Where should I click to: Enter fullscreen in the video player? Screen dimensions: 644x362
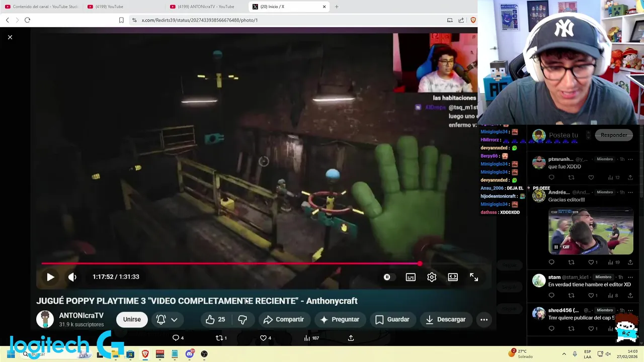tap(474, 277)
